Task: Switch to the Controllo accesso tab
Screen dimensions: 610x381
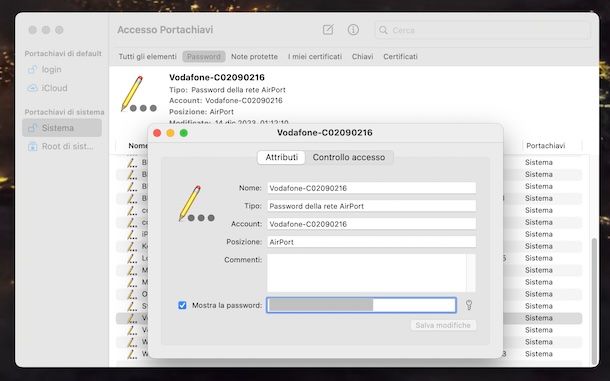Action: (x=349, y=157)
